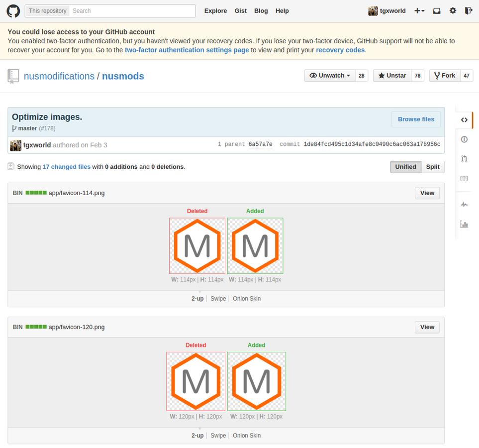Open the nusmodifications owner link
Image resolution: width=479 pixels, height=448 pixels.
coord(59,76)
